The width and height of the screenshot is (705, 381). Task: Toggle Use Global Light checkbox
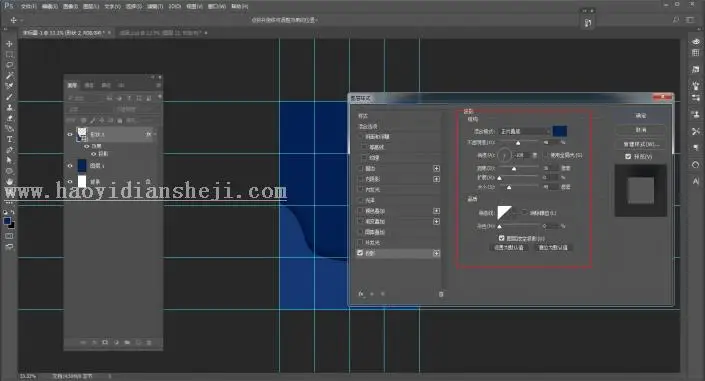[546, 155]
